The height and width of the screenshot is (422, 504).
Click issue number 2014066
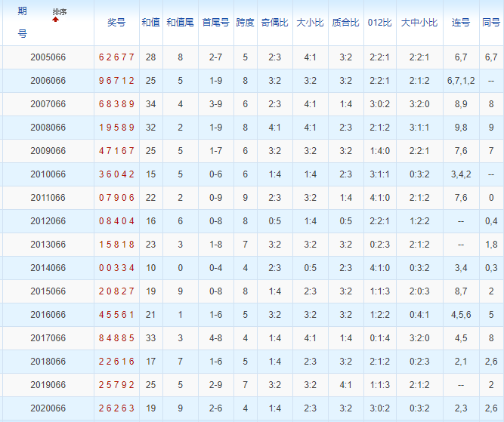[48, 268]
